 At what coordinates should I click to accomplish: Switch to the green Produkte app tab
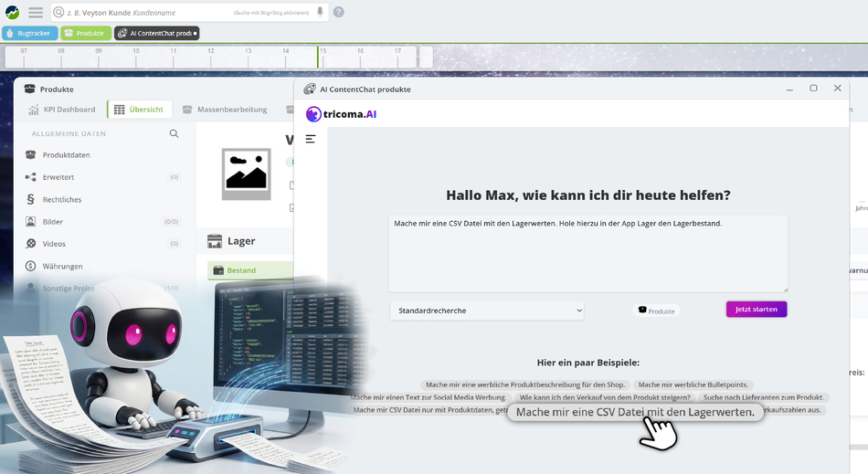click(86, 33)
